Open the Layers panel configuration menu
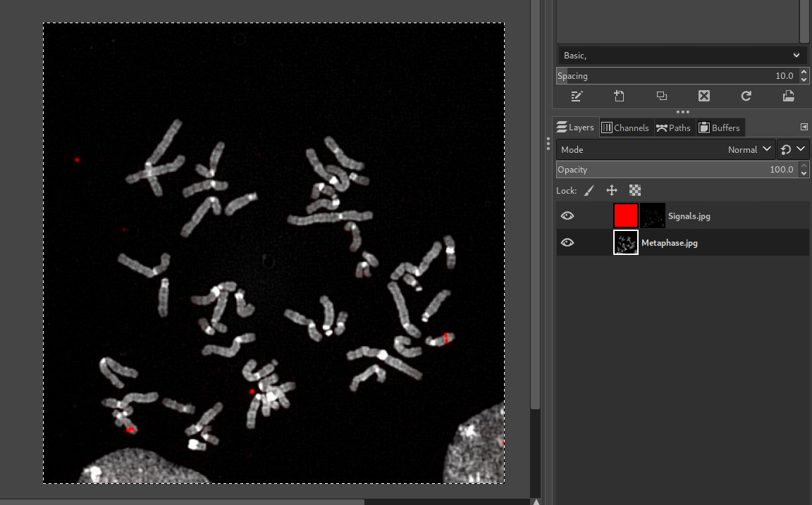The image size is (812, 505). (804, 127)
